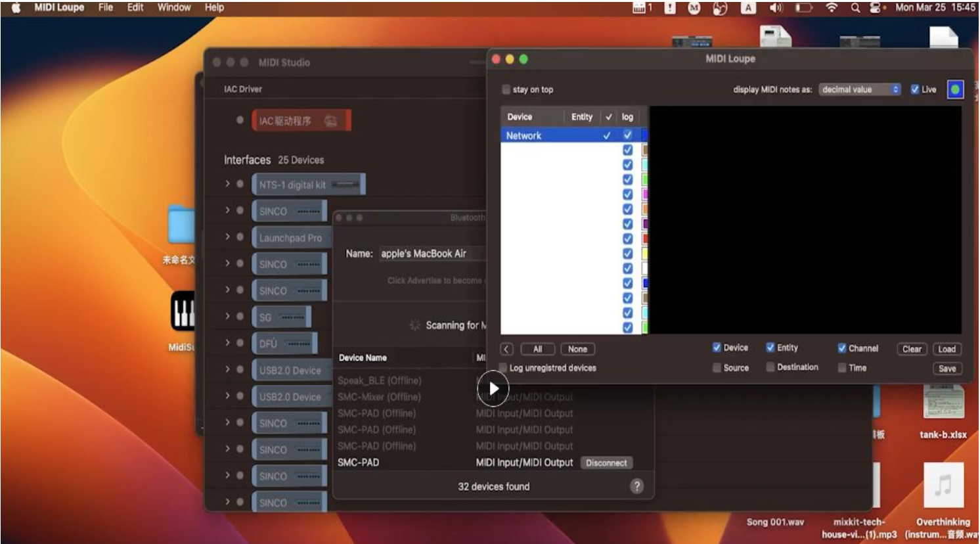This screenshot has height=544, width=980.
Task: Enable the Time checkbox
Action: tap(841, 368)
